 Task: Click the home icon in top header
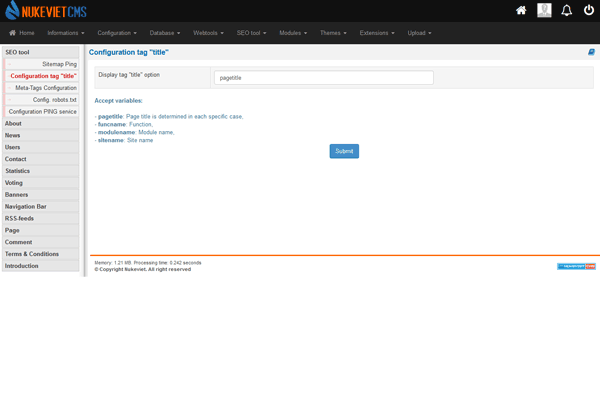pyautogui.click(x=521, y=10)
